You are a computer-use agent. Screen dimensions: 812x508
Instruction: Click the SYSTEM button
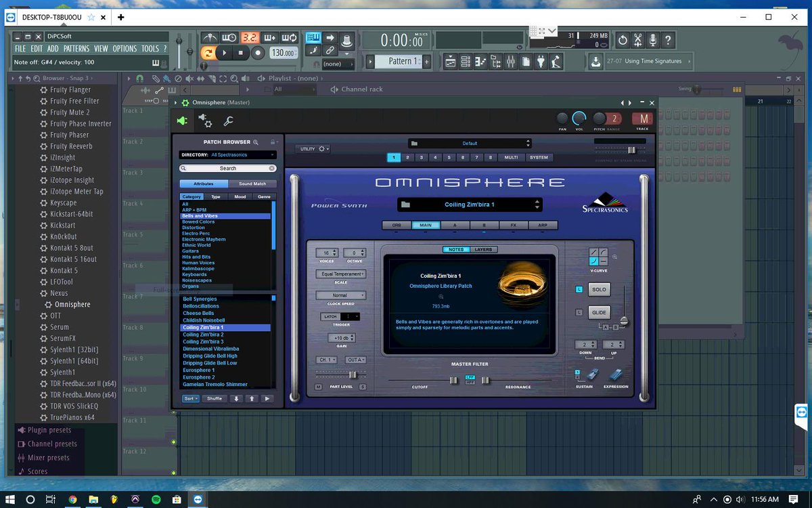point(539,157)
